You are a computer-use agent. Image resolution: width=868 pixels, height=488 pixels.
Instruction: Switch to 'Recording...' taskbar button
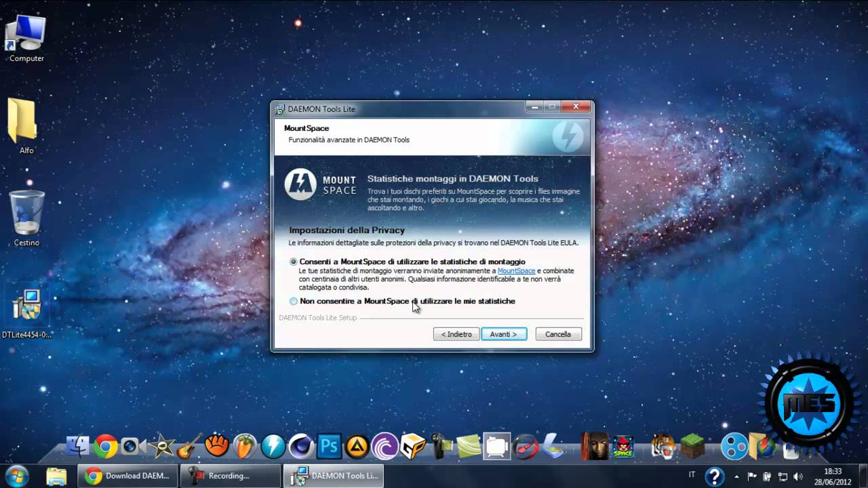click(x=231, y=476)
